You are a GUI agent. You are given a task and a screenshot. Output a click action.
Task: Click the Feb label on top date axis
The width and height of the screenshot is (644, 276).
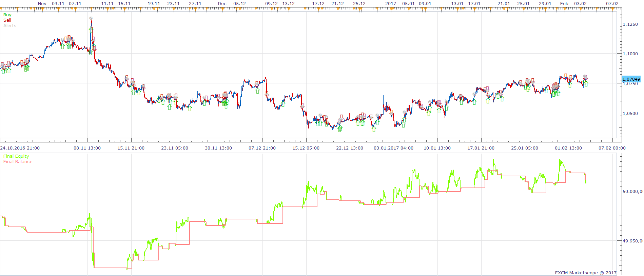tap(564, 4)
